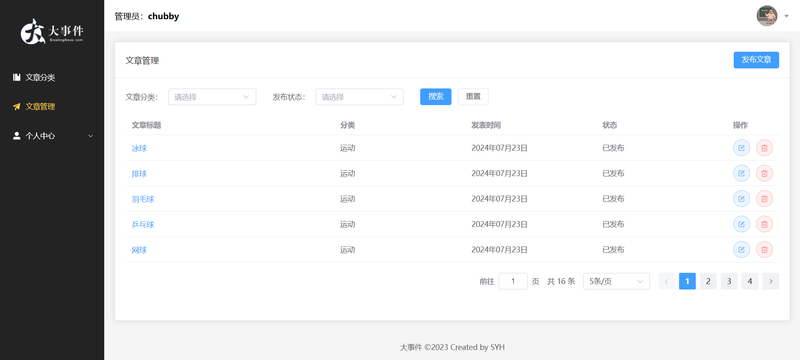The image size is (800, 360).
Task: Open the 发布状态 filter dropdown
Action: tap(359, 97)
